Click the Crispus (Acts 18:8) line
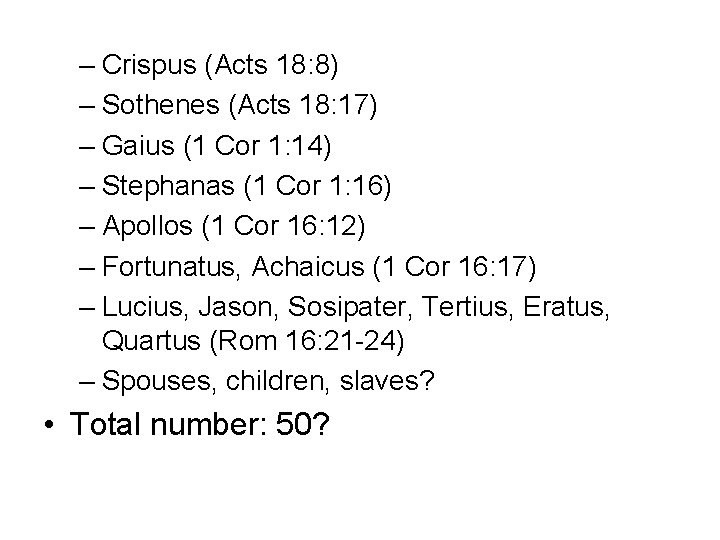The height and width of the screenshot is (540, 720). tap(220, 65)
